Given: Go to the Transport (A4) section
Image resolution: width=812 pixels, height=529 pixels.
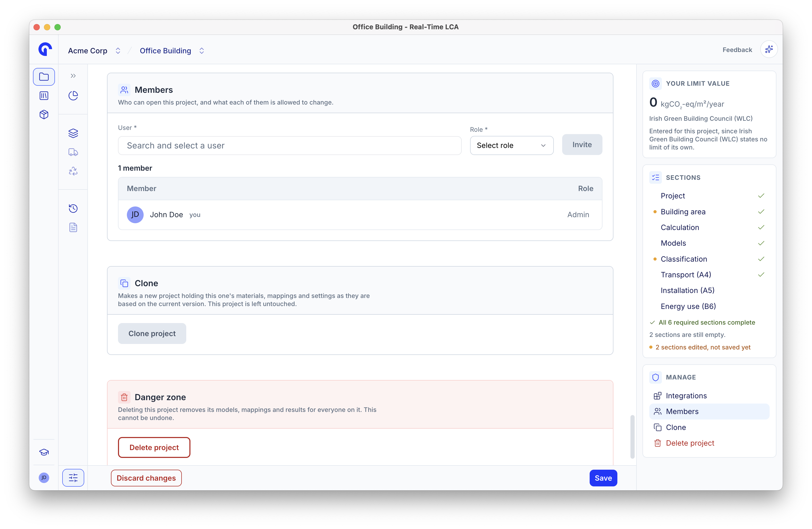Looking at the screenshot, I should click(x=709, y=275).
